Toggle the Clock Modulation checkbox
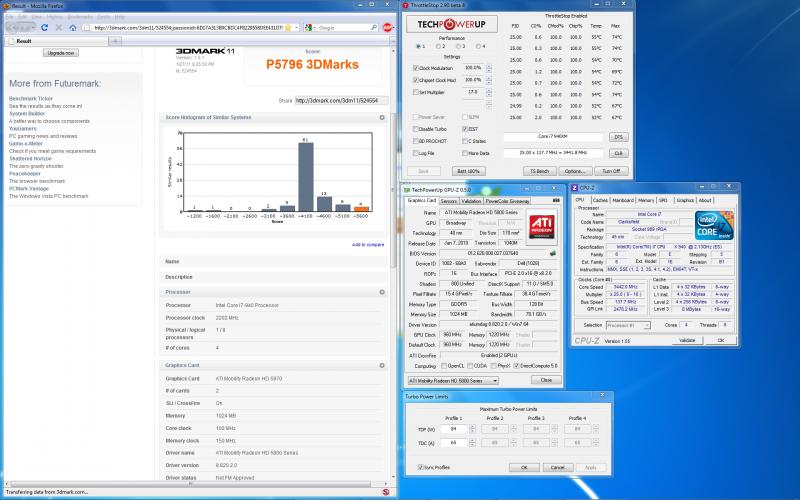 tap(416, 68)
